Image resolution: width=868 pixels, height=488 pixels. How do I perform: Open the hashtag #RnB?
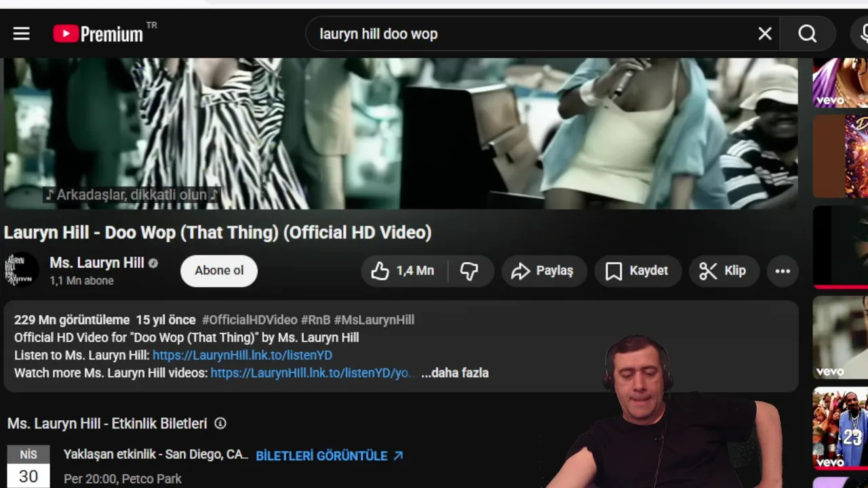(x=316, y=320)
